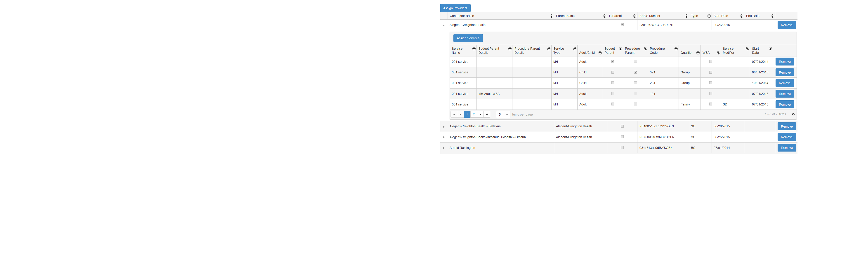Toggle Procedure Parent checkbox for procedure code 321

point(635,72)
